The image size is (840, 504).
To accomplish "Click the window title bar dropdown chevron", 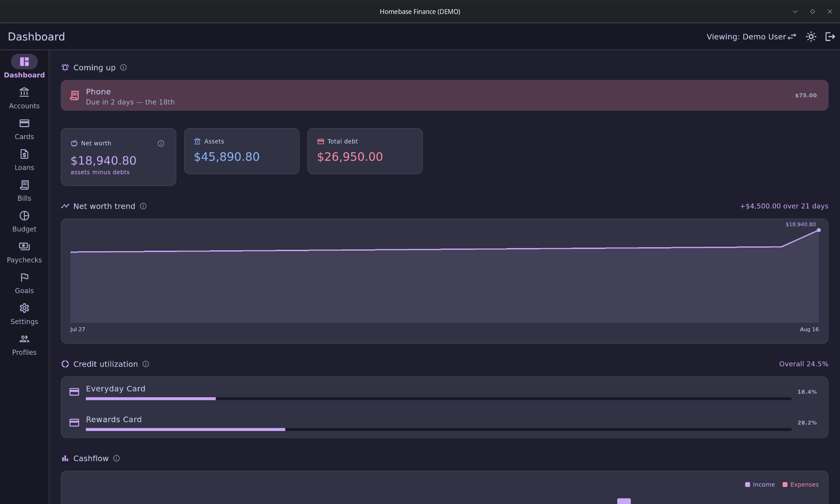I will point(795,12).
